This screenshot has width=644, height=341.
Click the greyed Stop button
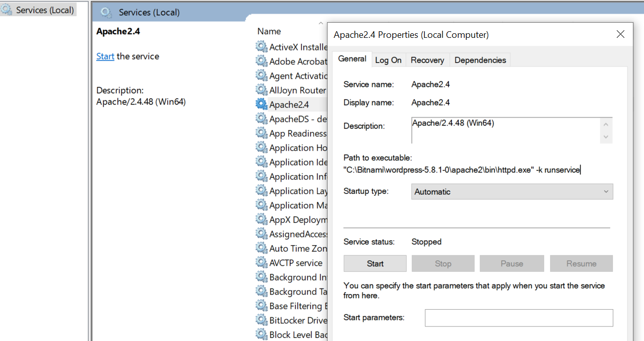(x=443, y=263)
